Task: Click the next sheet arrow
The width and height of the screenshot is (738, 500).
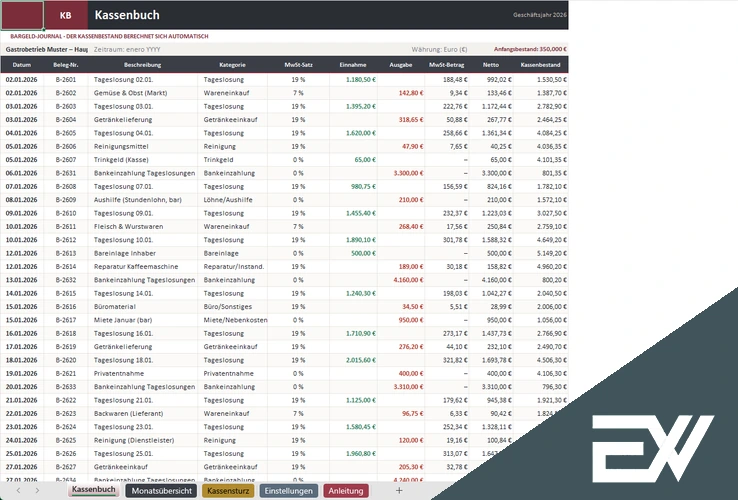Action: coord(37,491)
